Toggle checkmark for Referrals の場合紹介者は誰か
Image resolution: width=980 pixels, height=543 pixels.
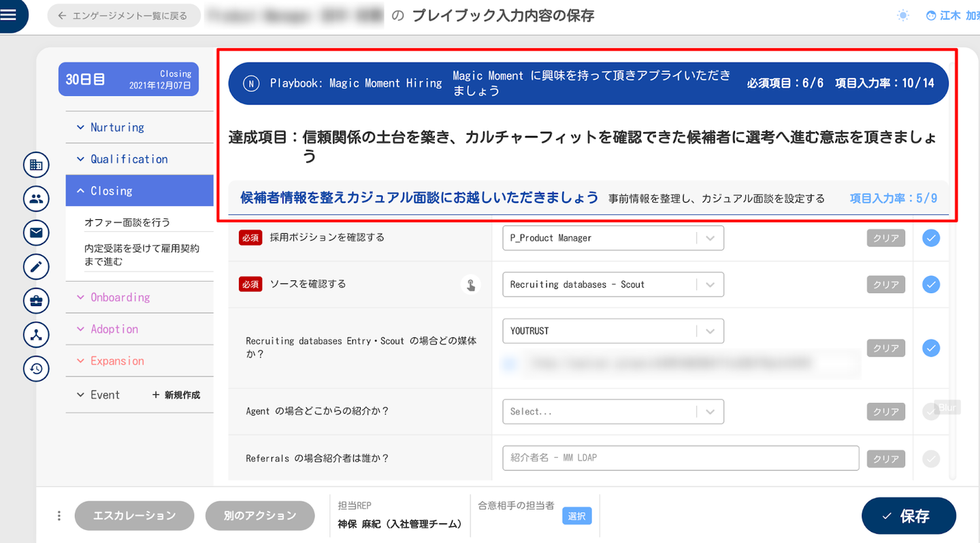930,459
